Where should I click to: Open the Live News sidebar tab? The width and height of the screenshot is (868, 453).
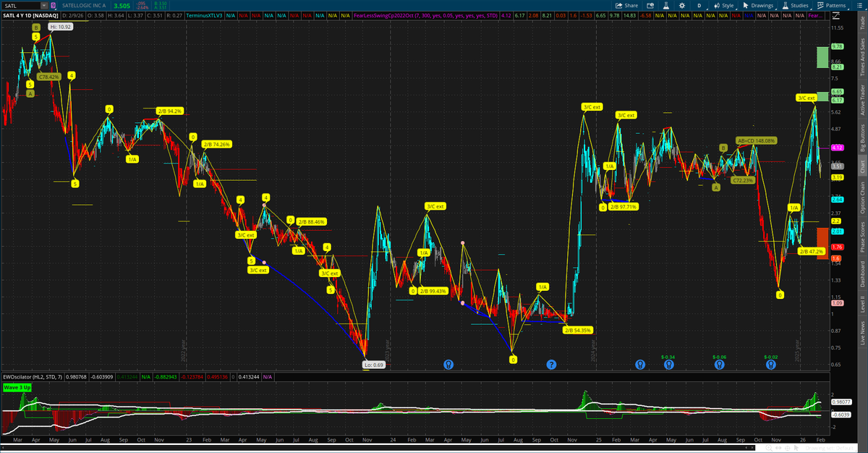coord(861,333)
